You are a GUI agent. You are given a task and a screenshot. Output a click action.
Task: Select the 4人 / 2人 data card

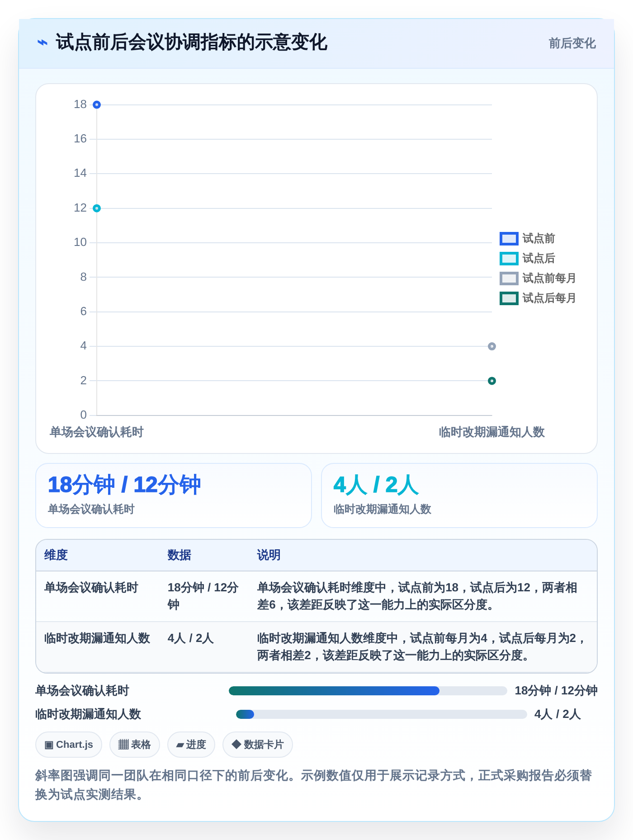459,496
